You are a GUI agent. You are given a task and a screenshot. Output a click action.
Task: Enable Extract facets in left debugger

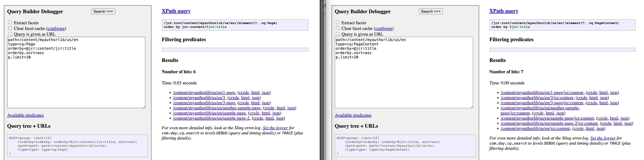coord(10,23)
